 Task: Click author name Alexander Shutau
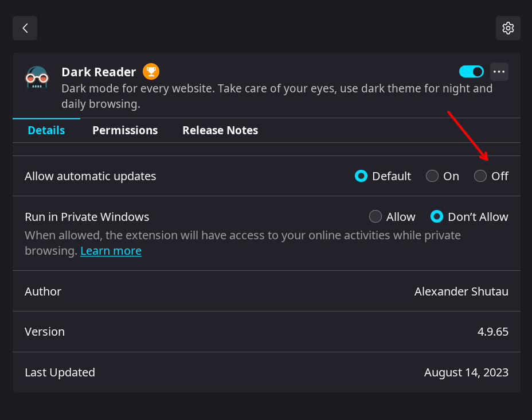[x=461, y=291]
